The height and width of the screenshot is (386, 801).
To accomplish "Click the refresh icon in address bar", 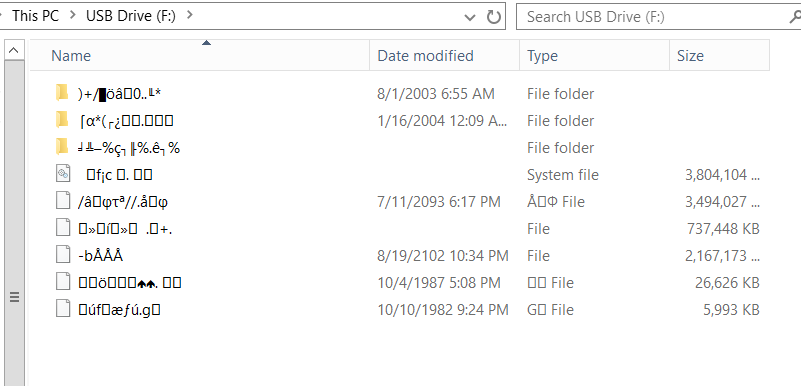I will (x=493, y=17).
